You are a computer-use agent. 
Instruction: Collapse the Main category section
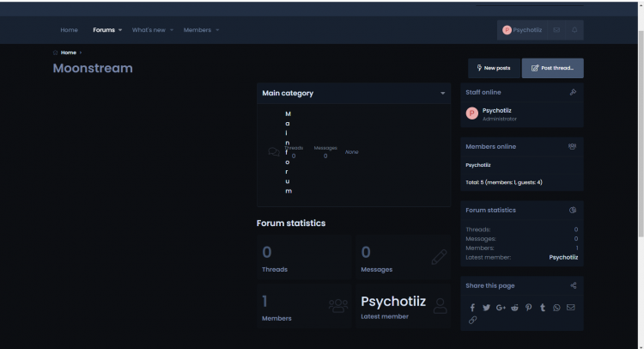pyautogui.click(x=443, y=94)
